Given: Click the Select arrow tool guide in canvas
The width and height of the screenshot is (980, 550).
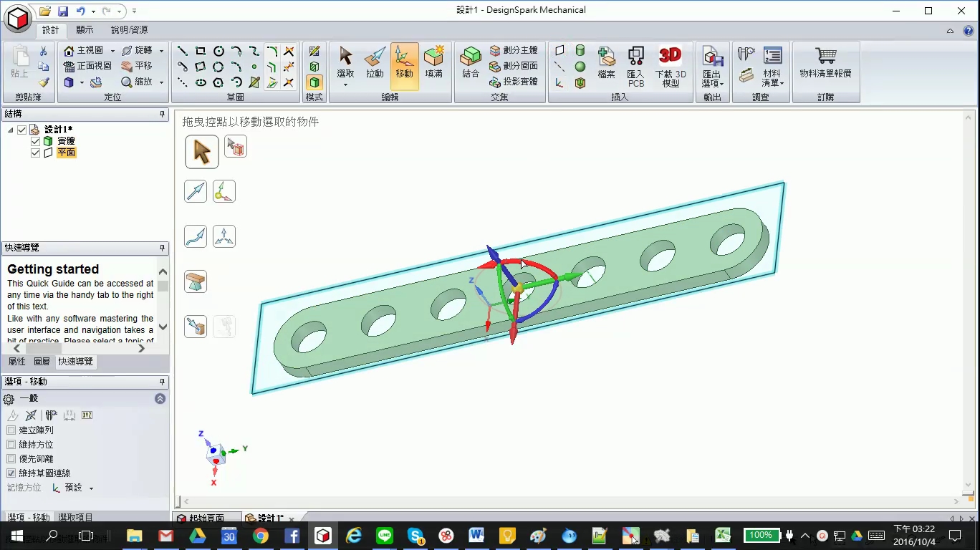Looking at the screenshot, I should point(202,152).
